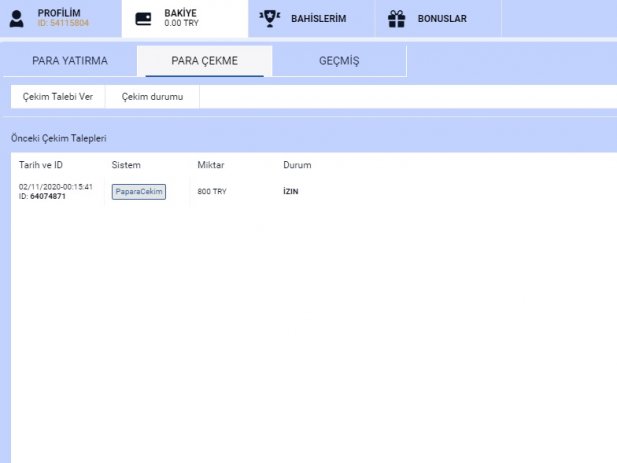Click the date 02/11/2020-00:15:41 entry
This screenshot has height=463, width=617.
pos(56,187)
